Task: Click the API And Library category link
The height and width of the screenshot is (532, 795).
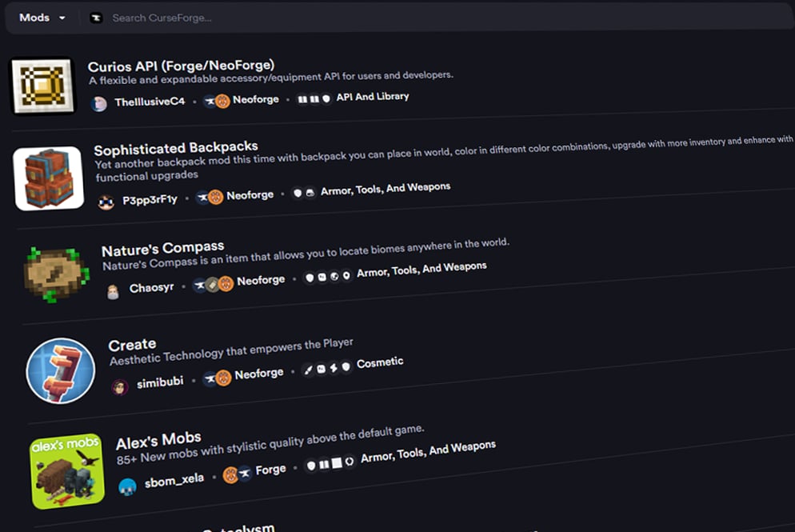Action: click(x=374, y=96)
